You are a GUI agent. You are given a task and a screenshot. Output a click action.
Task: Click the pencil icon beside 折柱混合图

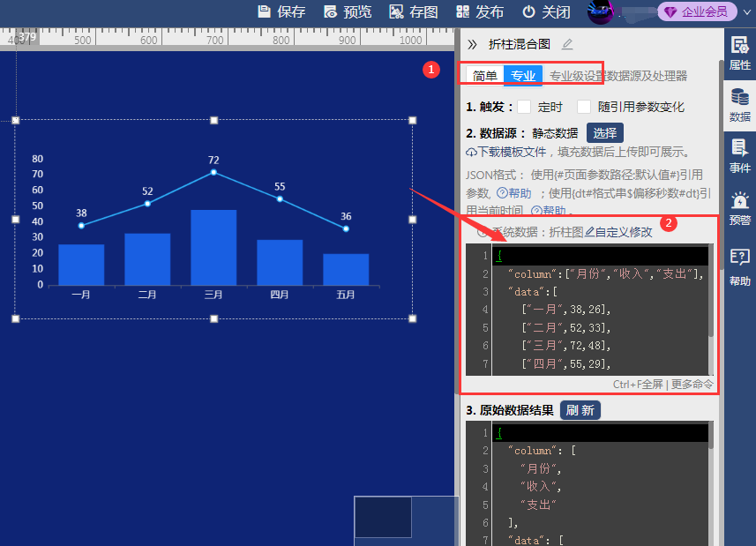coord(567,44)
